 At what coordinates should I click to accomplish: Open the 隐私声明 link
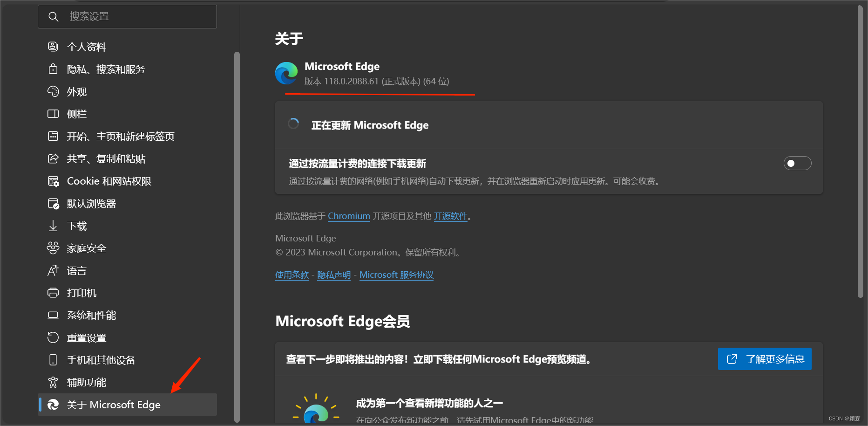pyautogui.click(x=334, y=275)
